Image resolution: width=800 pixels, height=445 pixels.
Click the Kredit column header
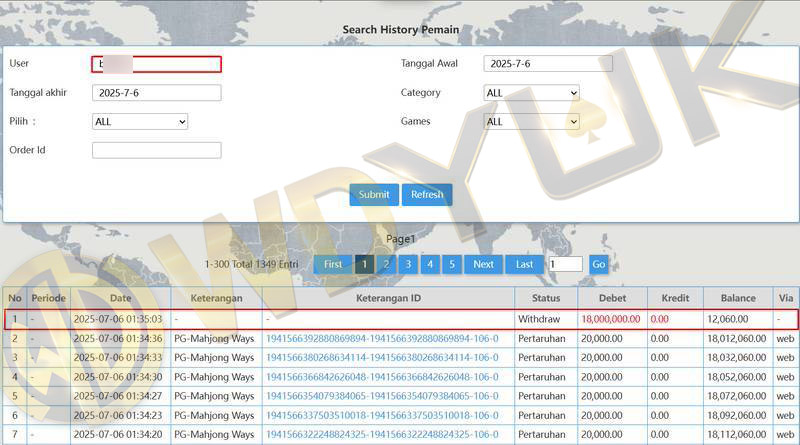(675, 298)
